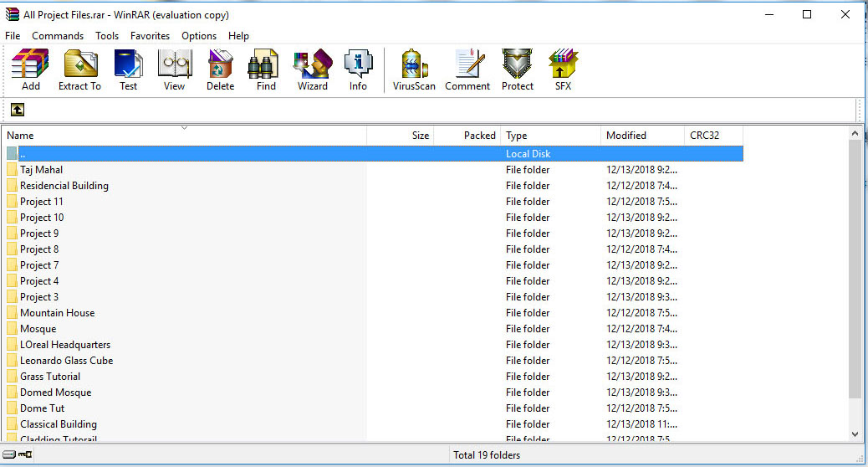The image size is (868, 467).
Task: Click the scrollbar down arrow
Action: 855,434
